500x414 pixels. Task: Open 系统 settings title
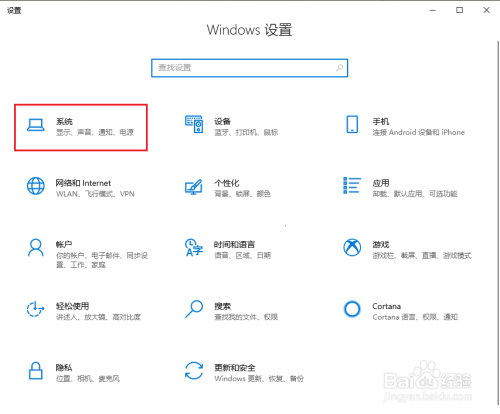coord(64,121)
